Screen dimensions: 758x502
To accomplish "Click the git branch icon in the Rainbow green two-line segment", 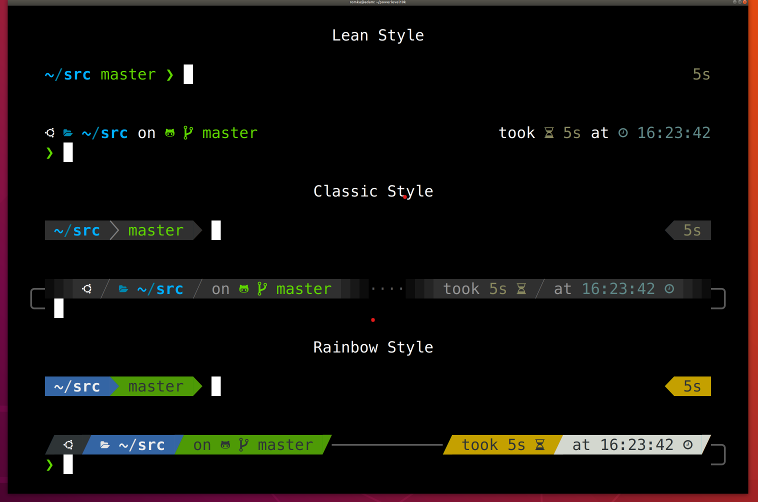I will click(244, 444).
